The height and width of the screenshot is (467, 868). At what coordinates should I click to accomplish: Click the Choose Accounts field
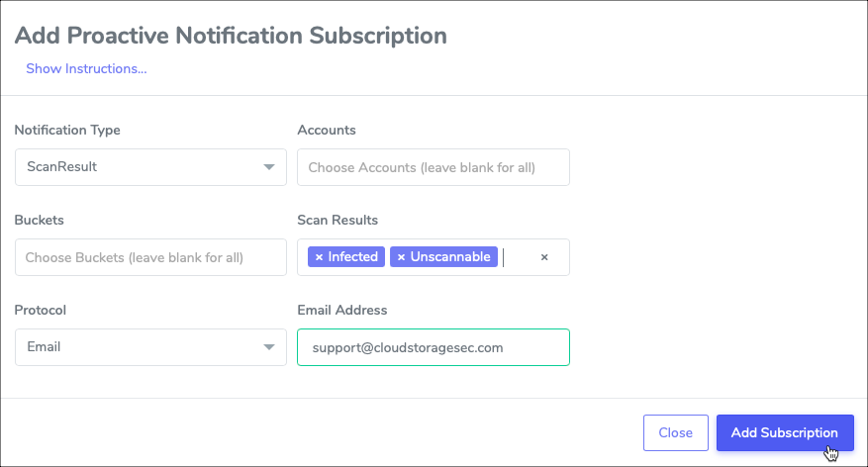tap(434, 167)
